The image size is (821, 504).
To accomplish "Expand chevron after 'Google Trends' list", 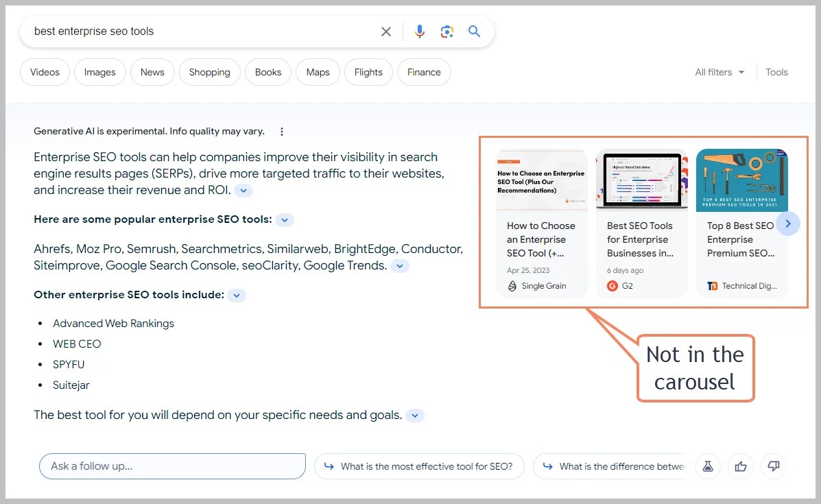I will [x=399, y=266].
